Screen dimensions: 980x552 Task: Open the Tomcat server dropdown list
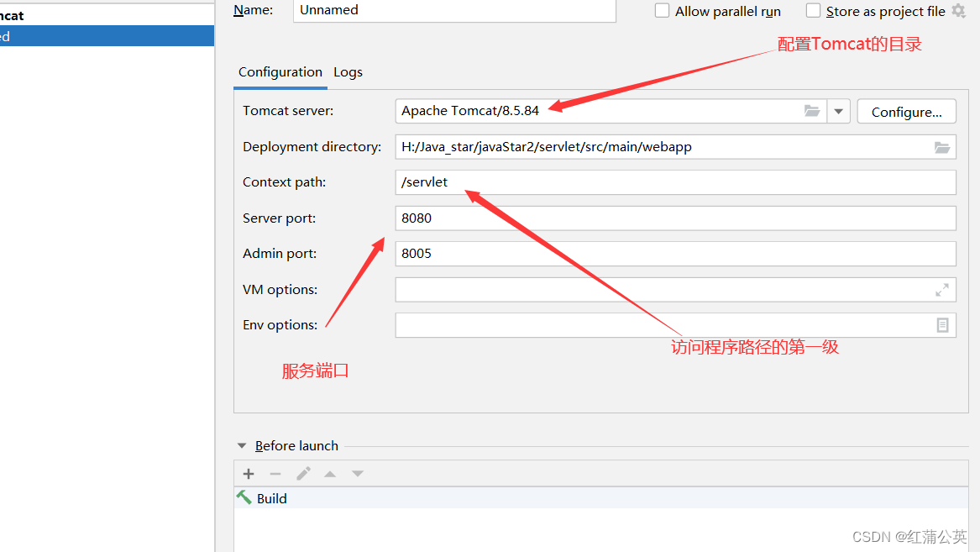(839, 111)
